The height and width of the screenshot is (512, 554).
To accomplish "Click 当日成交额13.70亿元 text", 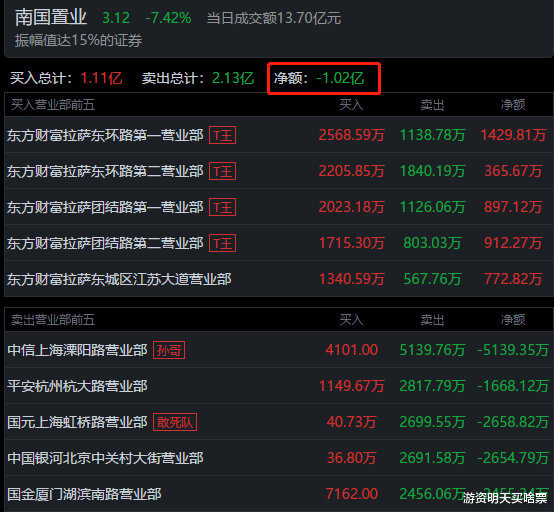I will (x=274, y=18).
